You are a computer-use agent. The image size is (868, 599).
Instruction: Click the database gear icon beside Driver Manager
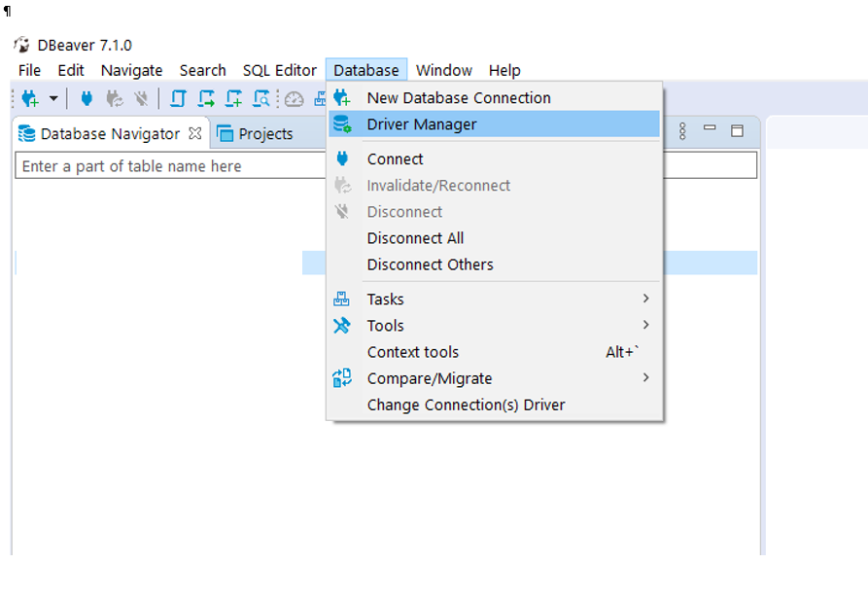pyautogui.click(x=342, y=124)
